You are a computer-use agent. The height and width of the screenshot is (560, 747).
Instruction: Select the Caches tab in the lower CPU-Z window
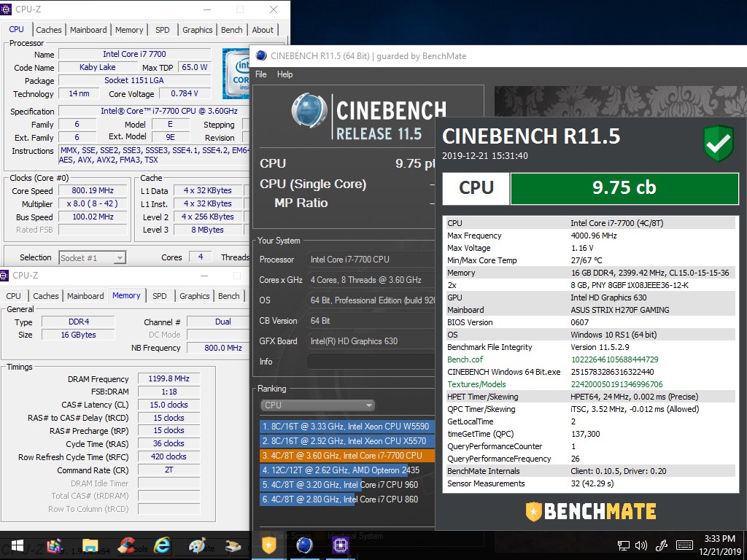click(46, 296)
